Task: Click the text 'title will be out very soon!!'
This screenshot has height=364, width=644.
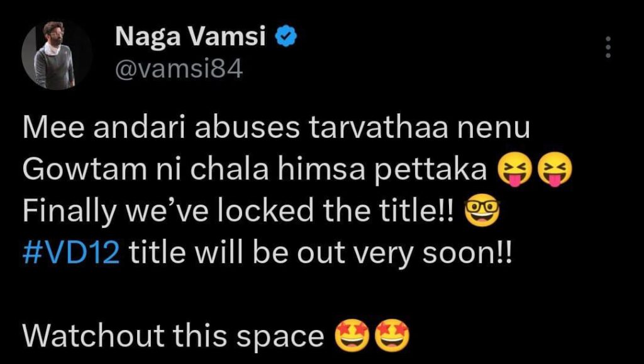Action: (321, 254)
